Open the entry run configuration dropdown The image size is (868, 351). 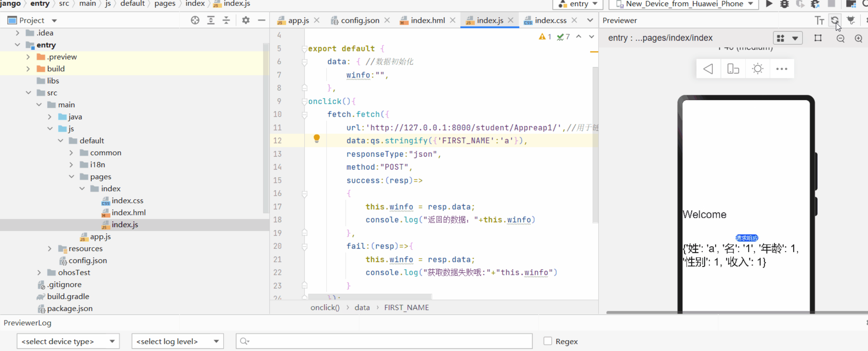coord(578,4)
